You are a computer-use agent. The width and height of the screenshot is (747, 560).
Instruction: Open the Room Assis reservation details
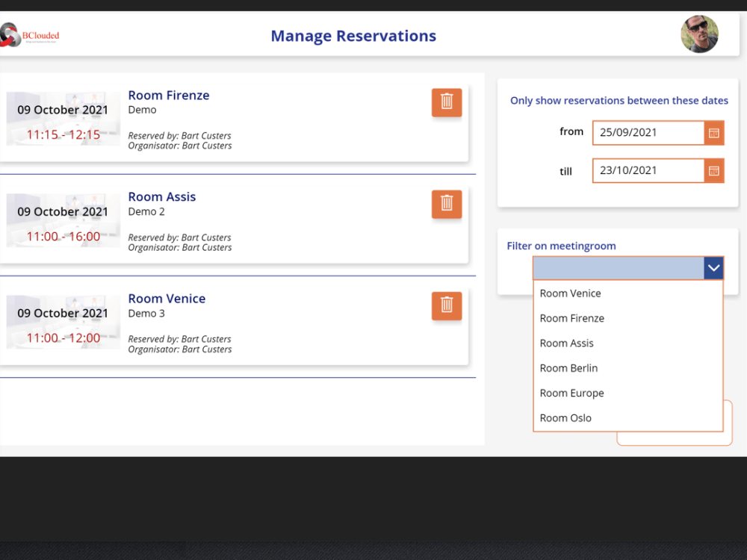[162, 196]
